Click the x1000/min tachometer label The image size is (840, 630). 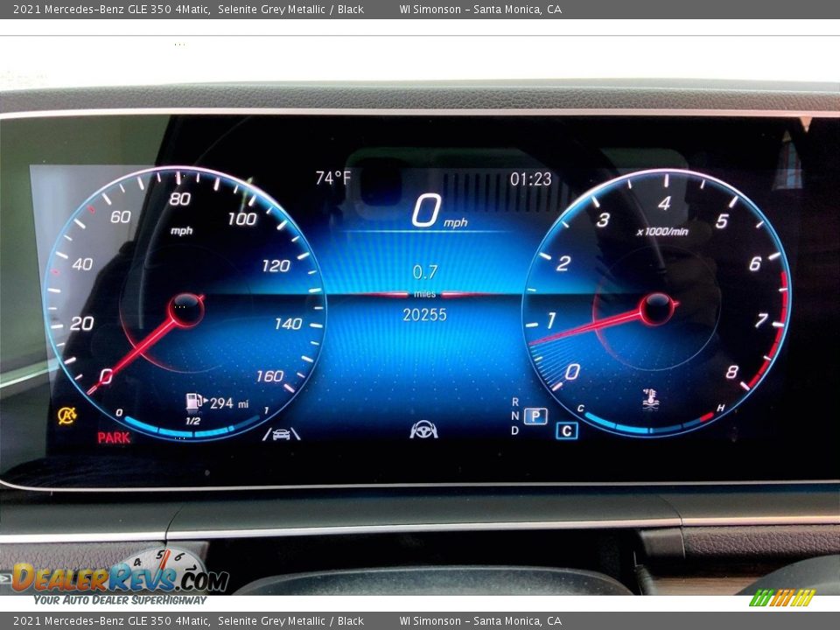[662, 231]
